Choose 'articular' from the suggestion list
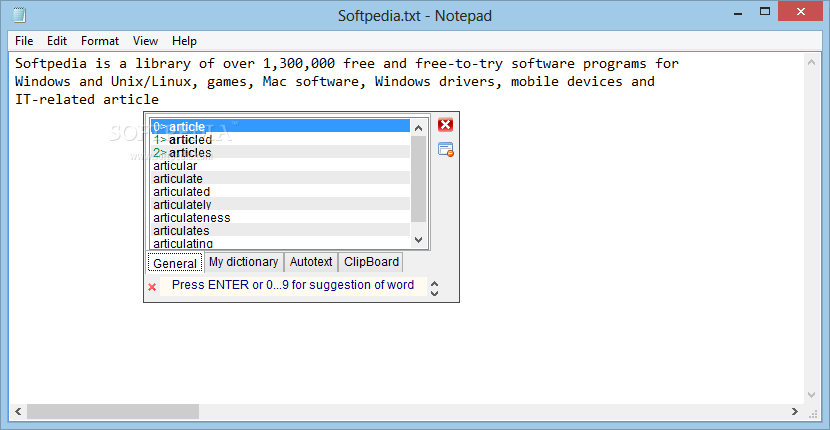 280,166
